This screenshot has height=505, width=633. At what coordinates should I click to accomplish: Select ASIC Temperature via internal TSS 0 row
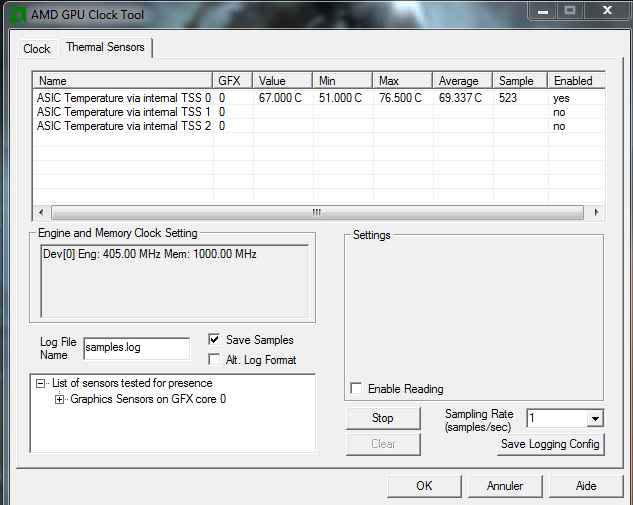tap(123, 98)
